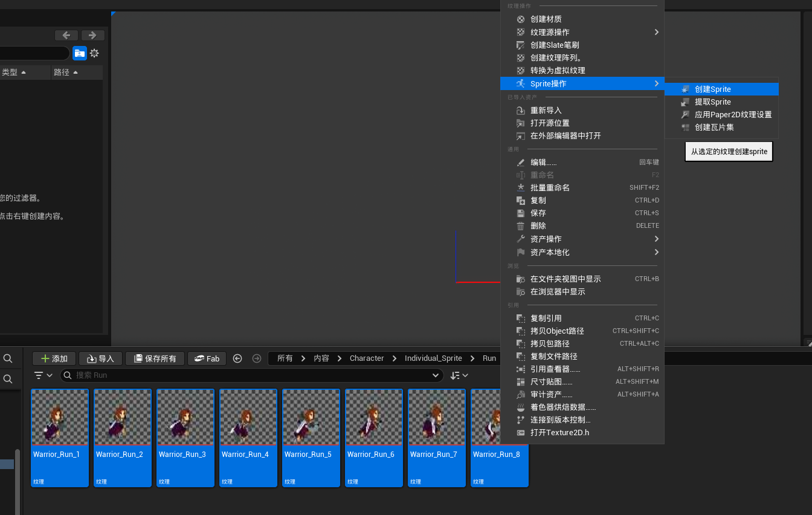Expand the 纹理源操作 submenu arrow
812x515 pixels.
coord(656,32)
